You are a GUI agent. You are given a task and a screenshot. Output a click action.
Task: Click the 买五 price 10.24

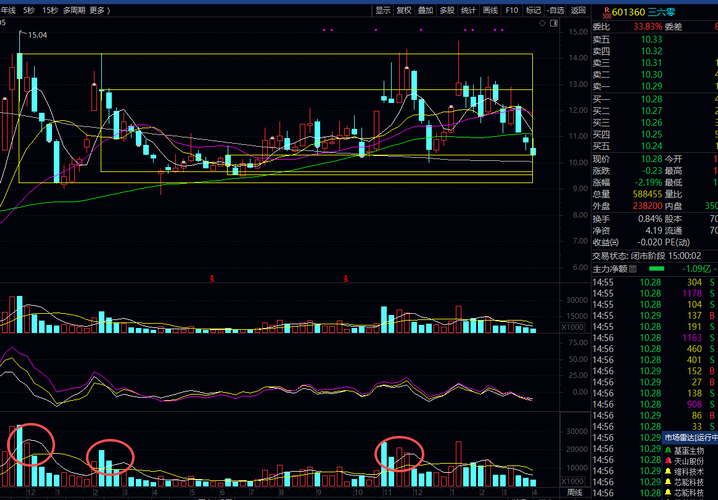(x=651, y=146)
